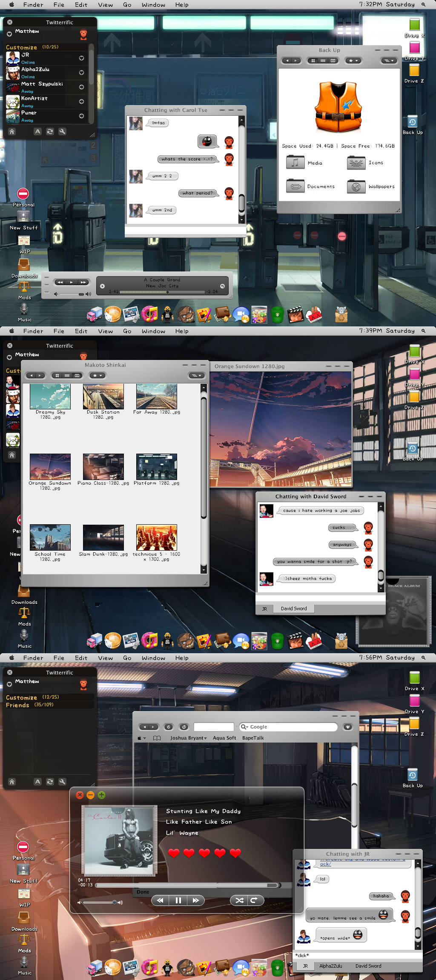
Task: Click Twitterrific refresh icon below Friends (35/109)
Action: (50, 782)
